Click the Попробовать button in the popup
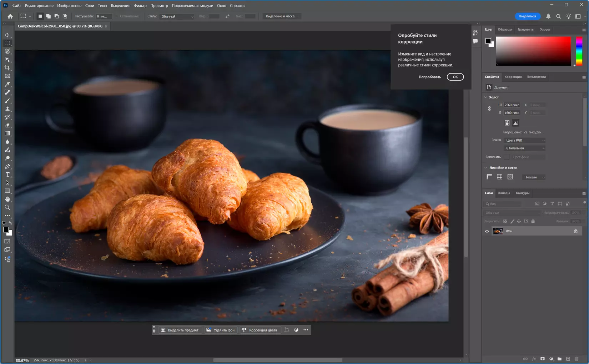Image resolution: width=589 pixels, height=364 pixels. (429, 77)
